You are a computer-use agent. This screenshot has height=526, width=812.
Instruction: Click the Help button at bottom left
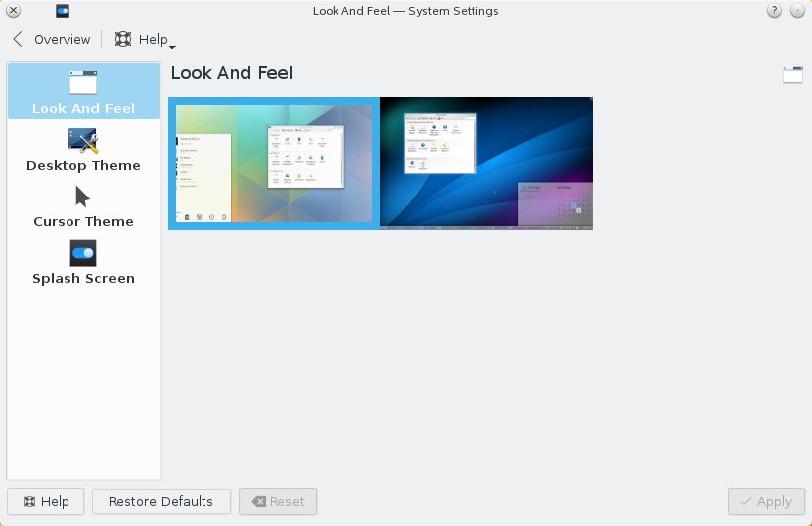(x=46, y=501)
